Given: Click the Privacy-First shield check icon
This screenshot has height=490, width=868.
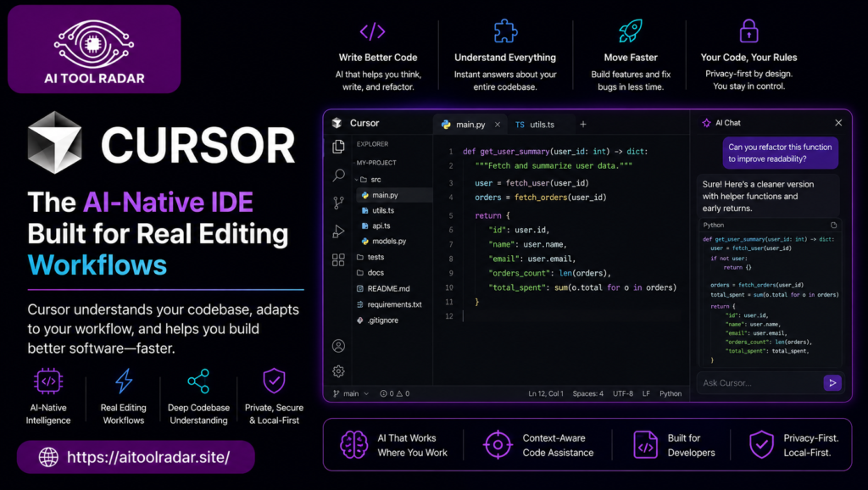Looking at the screenshot, I should [x=762, y=444].
